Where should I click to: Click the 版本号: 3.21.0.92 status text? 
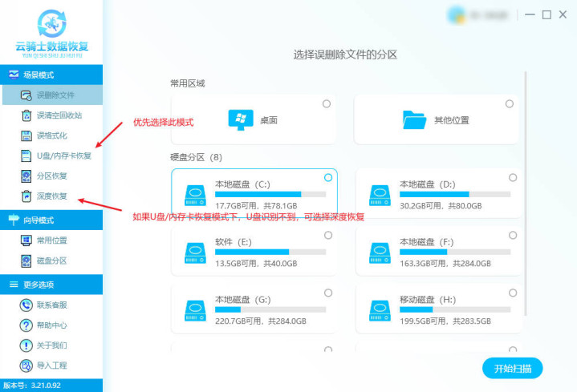tap(32, 386)
